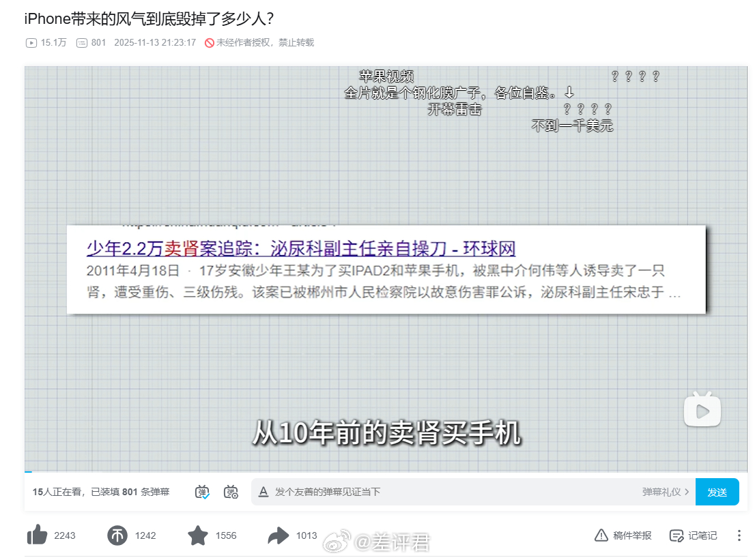Open the three-dot more options menu
The image size is (755, 560).
(x=739, y=535)
